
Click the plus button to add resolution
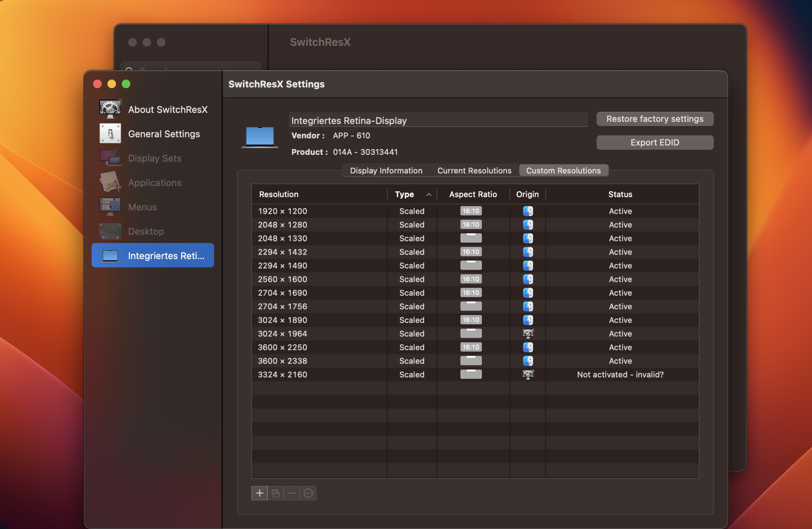pyautogui.click(x=259, y=493)
